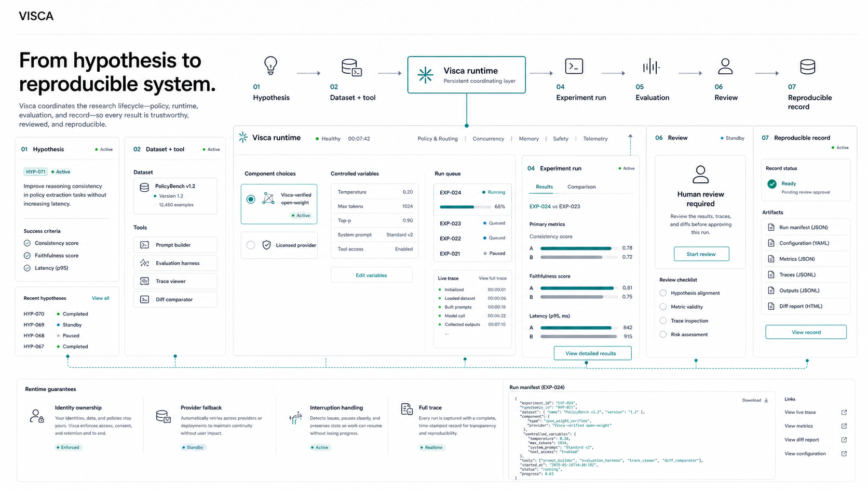Click the Visca-verified open-weight network icon

[x=268, y=199]
